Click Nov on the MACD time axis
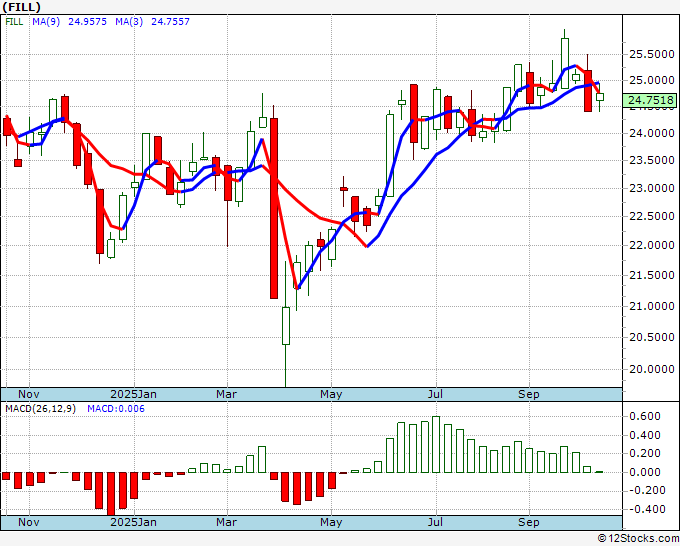This screenshot has width=680, height=546. 29,522
